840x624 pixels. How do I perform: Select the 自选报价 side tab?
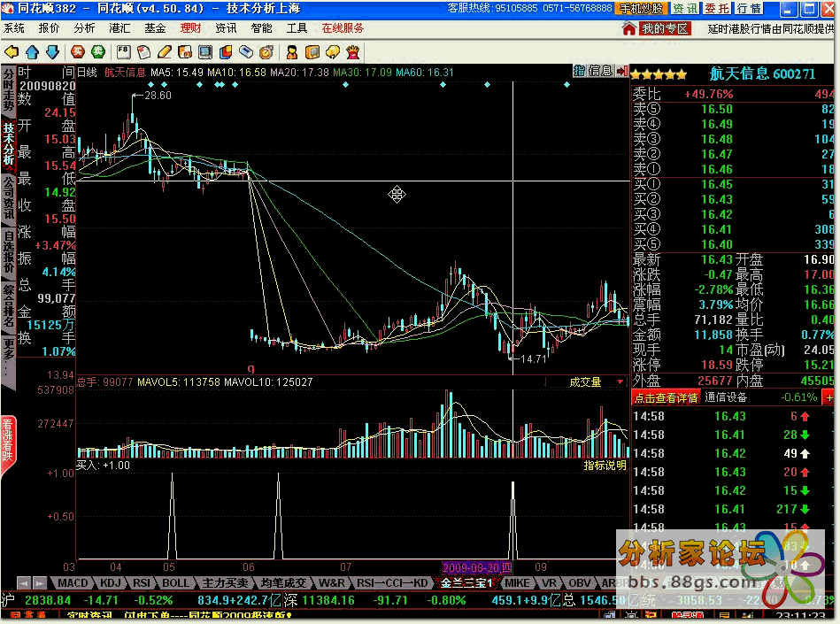[9, 251]
